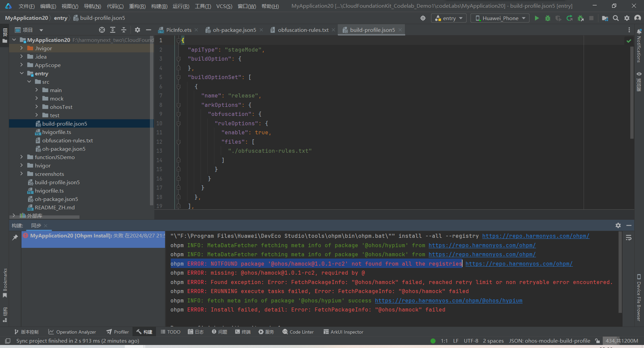This screenshot has height=348, width=644.
Task: Open the Profiler tool window
Action: pos(117,332)
